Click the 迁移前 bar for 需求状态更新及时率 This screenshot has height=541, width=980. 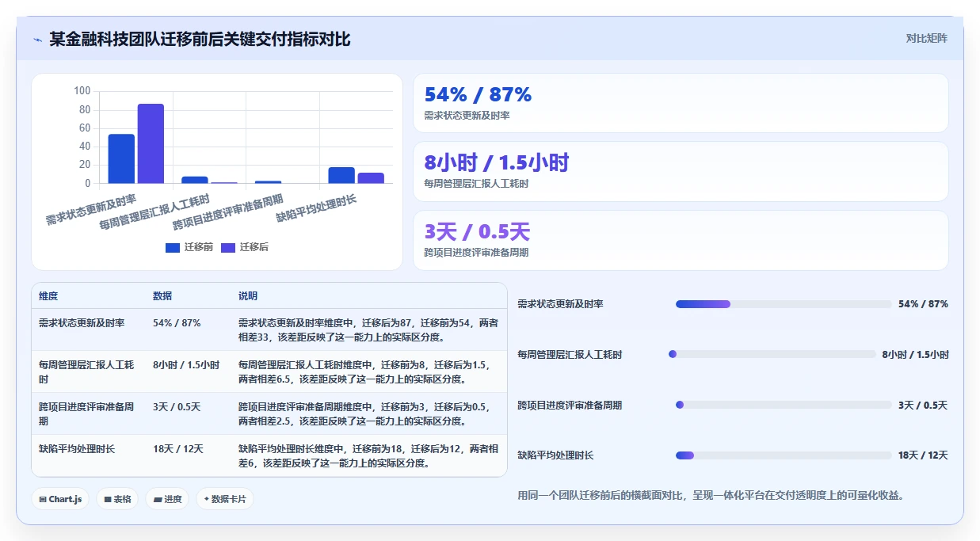tap(121, 158)
